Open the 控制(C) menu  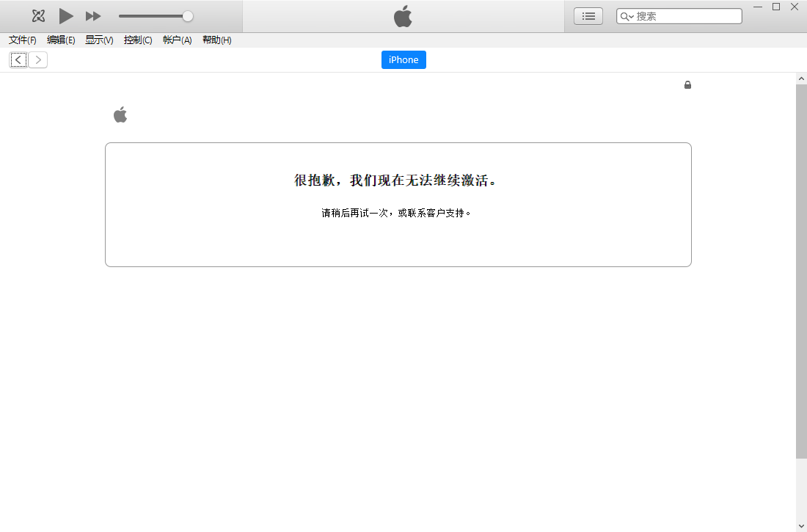pos(138,40)
